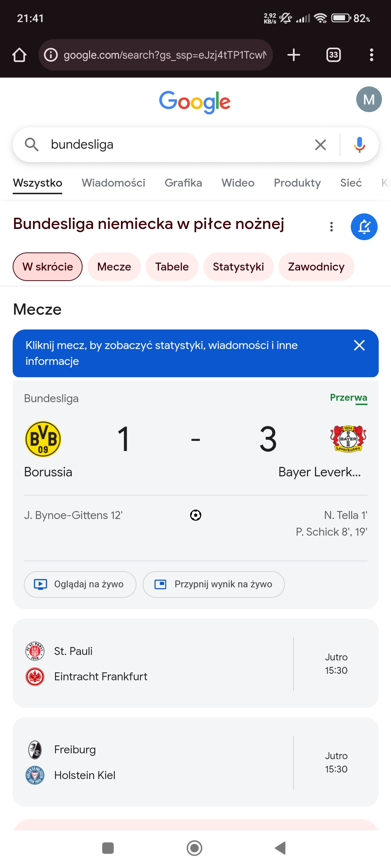The height and width of the screenshot is (868, 391).
Task: Open the browser three-dot overflow menu
Action: pos(371,55)
